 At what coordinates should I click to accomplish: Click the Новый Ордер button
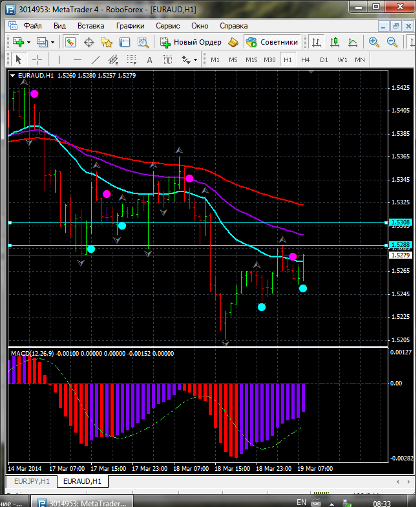(191, 42)
